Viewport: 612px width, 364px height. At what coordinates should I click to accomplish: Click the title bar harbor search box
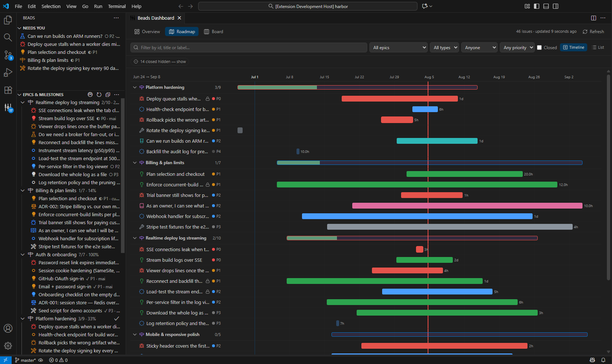(x=308, y=6)
